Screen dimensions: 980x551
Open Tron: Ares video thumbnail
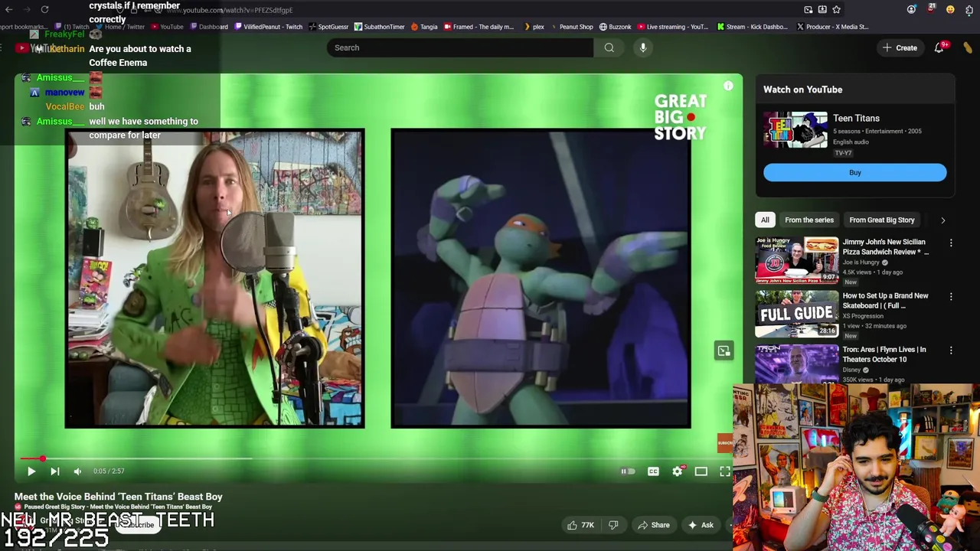point(797,364)
